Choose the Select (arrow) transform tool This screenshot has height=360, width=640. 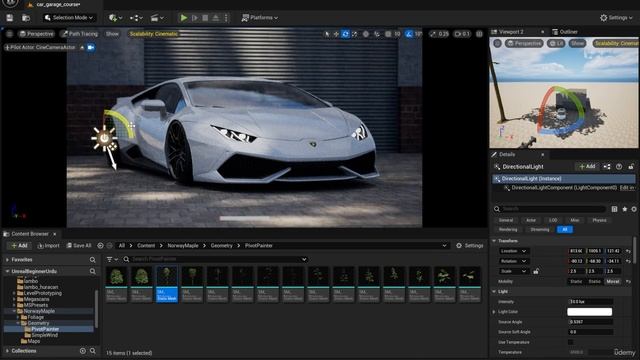point(327,34)
